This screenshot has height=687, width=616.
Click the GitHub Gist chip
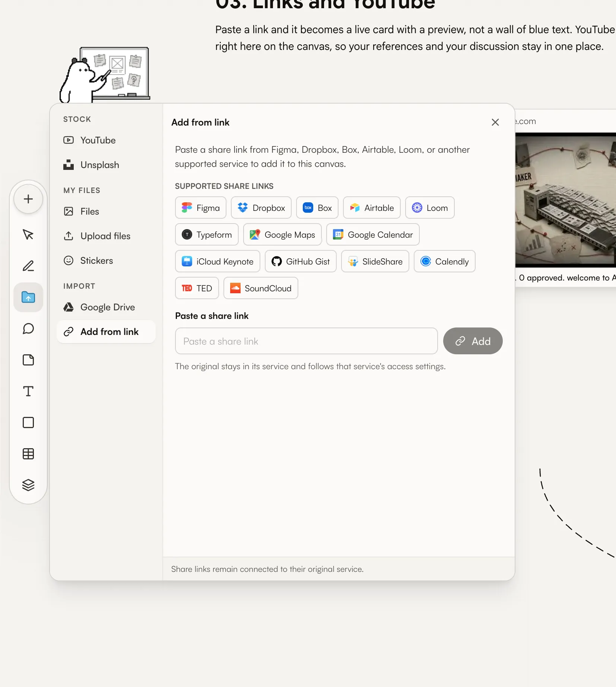301,261
